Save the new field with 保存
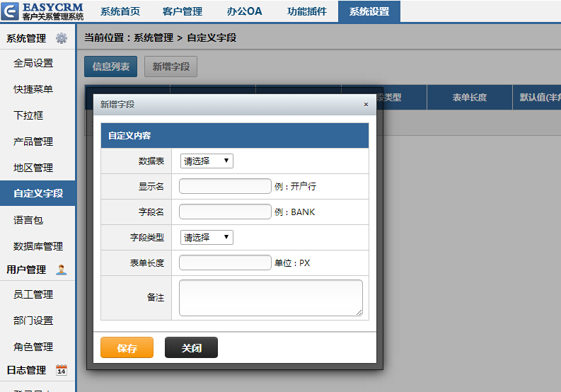 [127, 347]
